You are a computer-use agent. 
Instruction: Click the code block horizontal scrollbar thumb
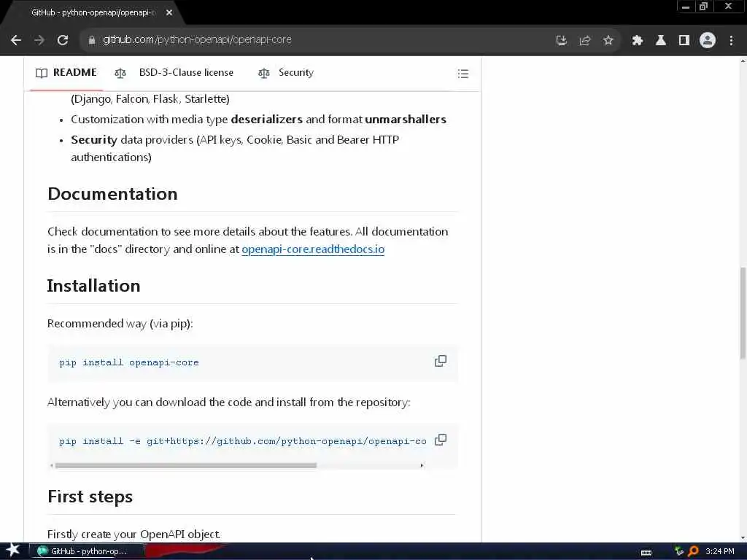pos(186,466)
